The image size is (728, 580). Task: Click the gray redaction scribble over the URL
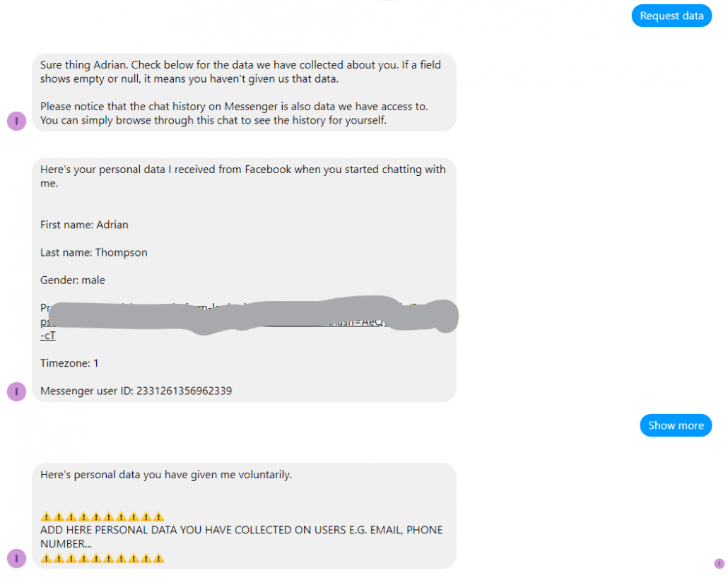(x=253, y=315)
